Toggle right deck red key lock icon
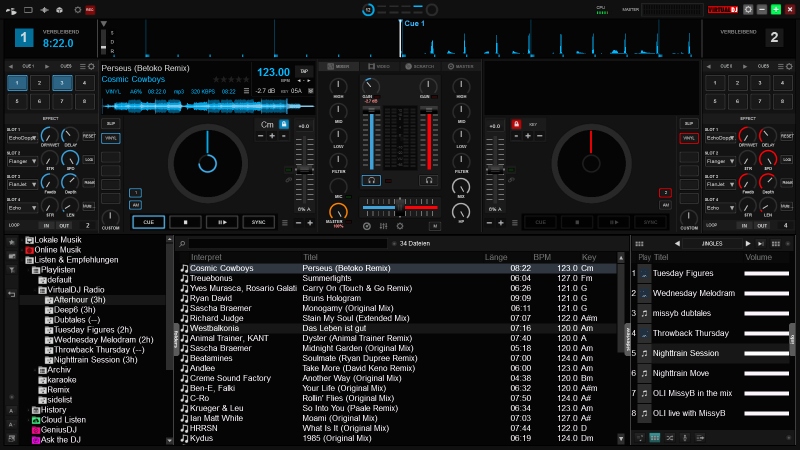The width and height of the screenshot is (800, 450). [516, 124]
